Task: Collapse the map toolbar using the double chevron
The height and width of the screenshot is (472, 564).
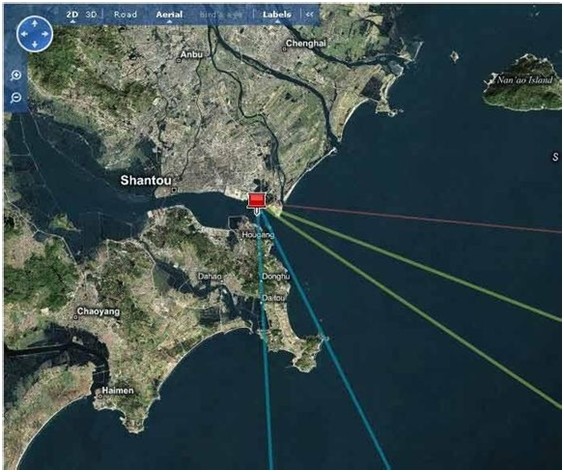Action: 309,14
